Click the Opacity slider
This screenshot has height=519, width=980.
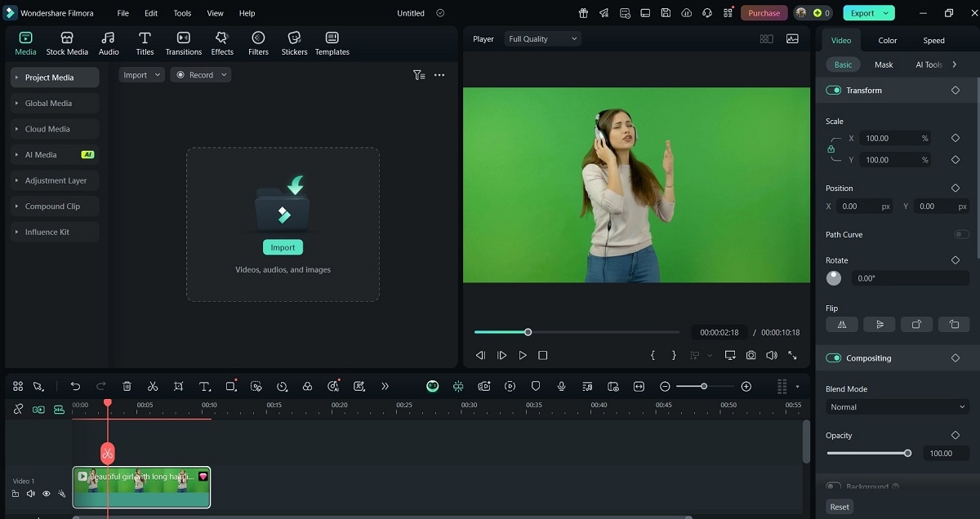(869, 453)
